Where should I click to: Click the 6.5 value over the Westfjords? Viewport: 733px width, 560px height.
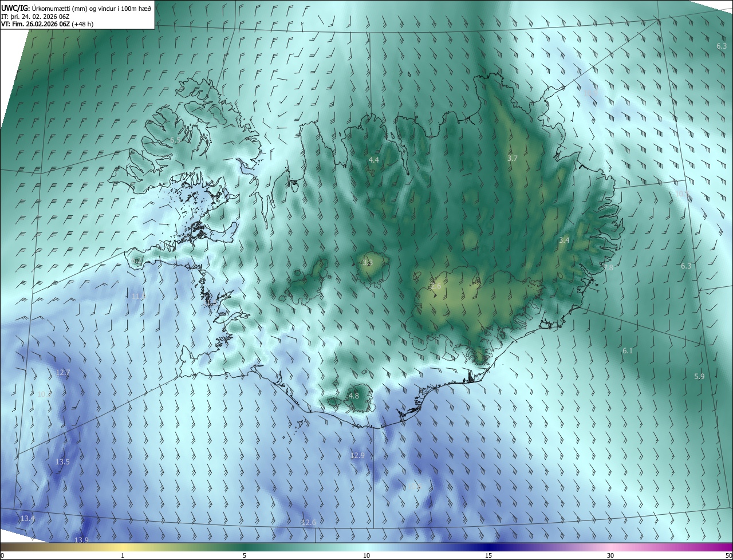[175, 140]
